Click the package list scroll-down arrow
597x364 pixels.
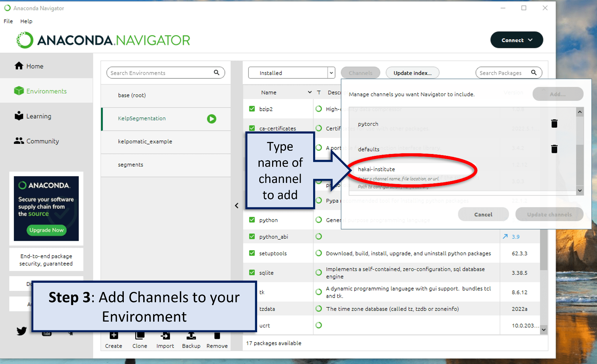pos(544,330)
